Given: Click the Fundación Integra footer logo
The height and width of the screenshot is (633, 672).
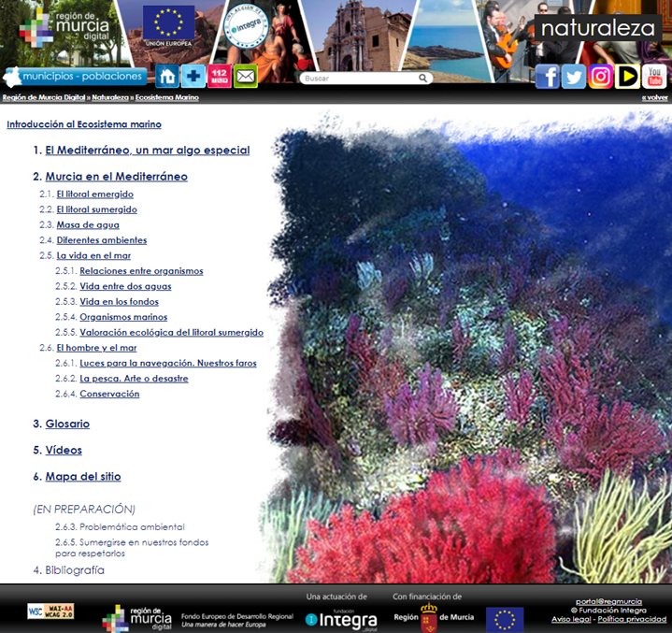Looking at the screenshot, I should click(341, 620).
